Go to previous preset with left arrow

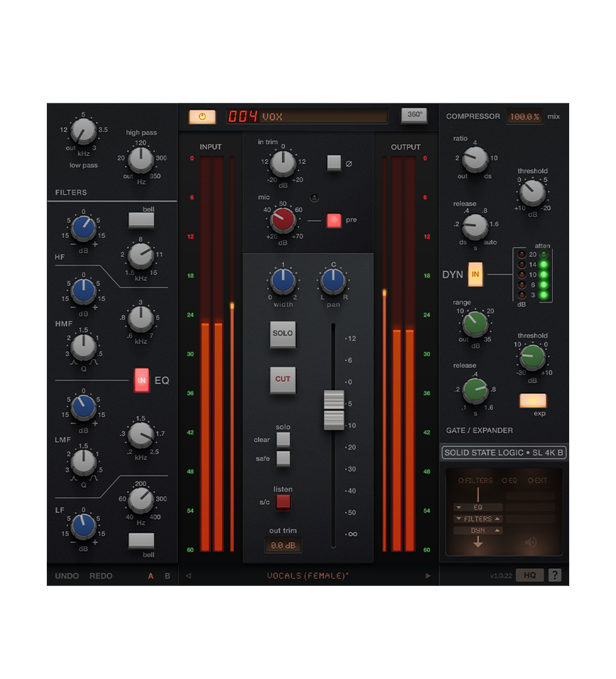pyautogui.click(x=188, y=576)
